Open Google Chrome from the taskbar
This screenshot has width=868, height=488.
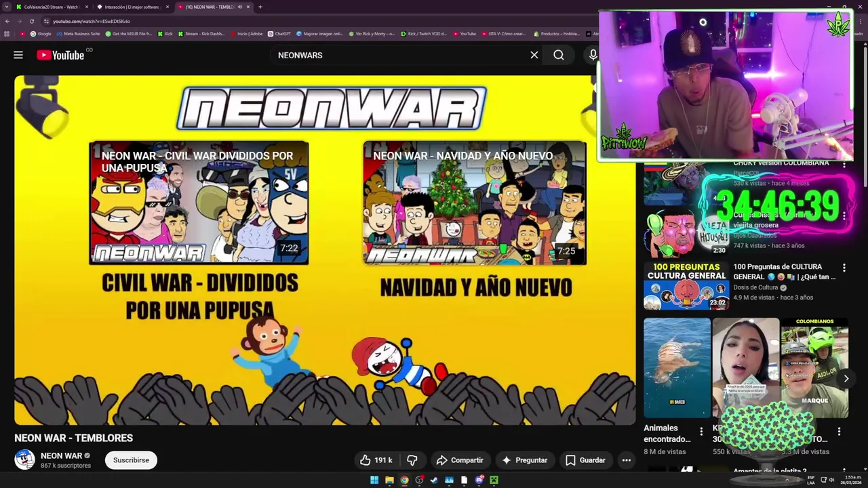click(404, 480)
